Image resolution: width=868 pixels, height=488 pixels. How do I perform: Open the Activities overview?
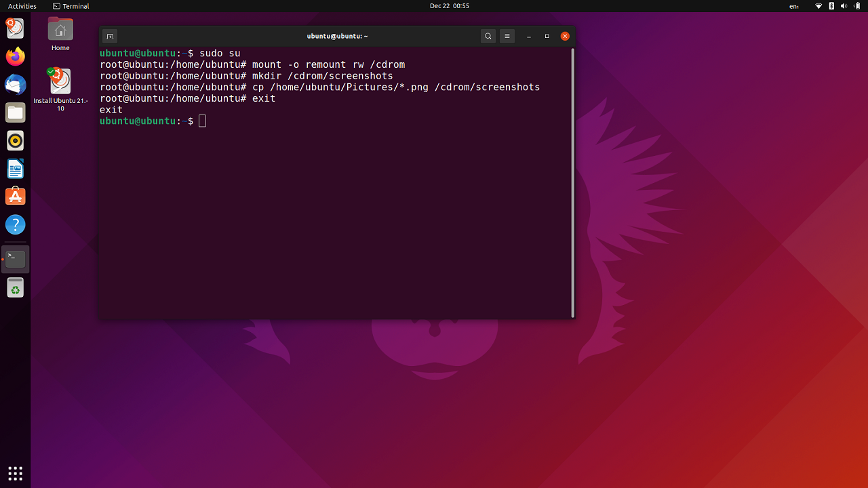[x=22, y=6]
